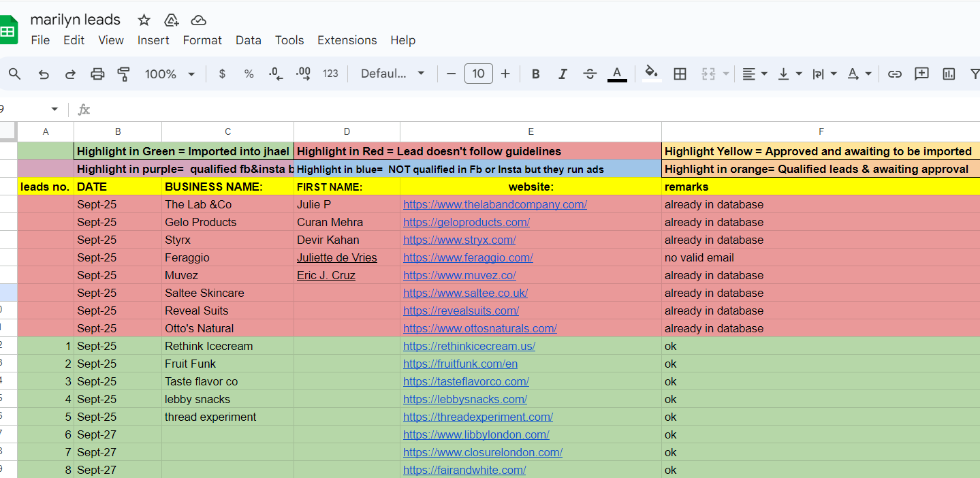Viewport: 980px width, 478px height.
Task: Format selection as currency
Action: point(222,74)
